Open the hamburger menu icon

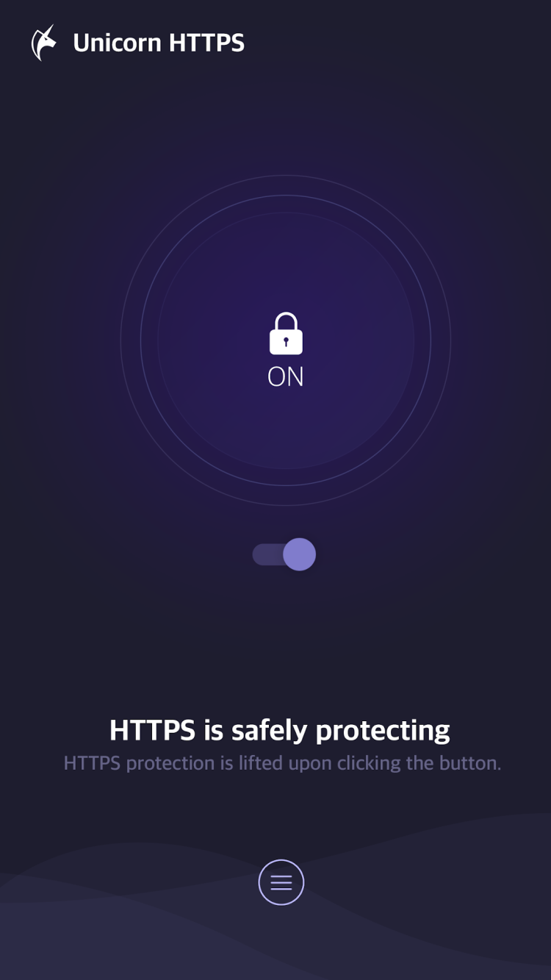point(281,882)
